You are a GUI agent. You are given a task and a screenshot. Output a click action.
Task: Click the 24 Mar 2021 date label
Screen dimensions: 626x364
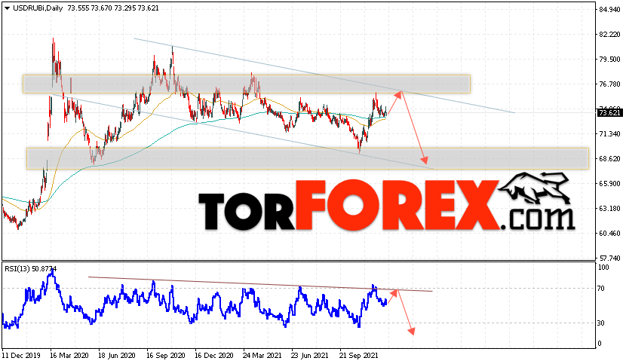(262, 355)
